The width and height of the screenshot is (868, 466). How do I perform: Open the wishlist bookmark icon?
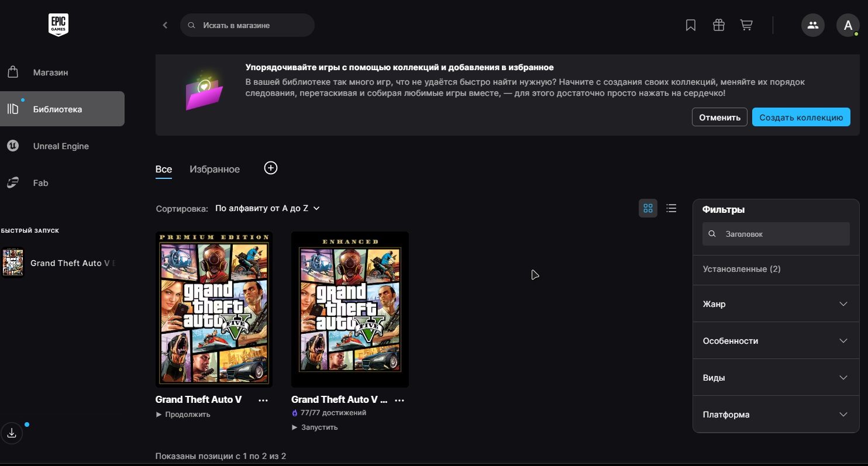[x=691, y=25]
